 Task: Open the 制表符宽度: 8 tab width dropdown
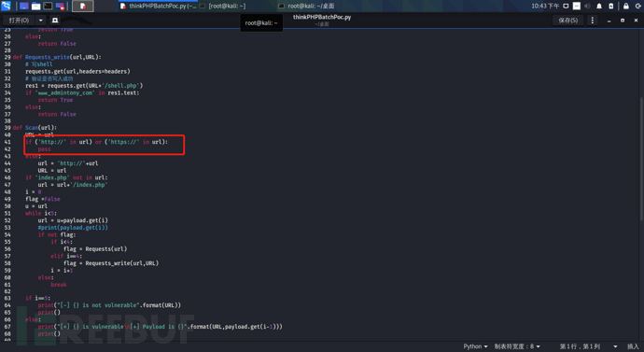tap(517, 346)
